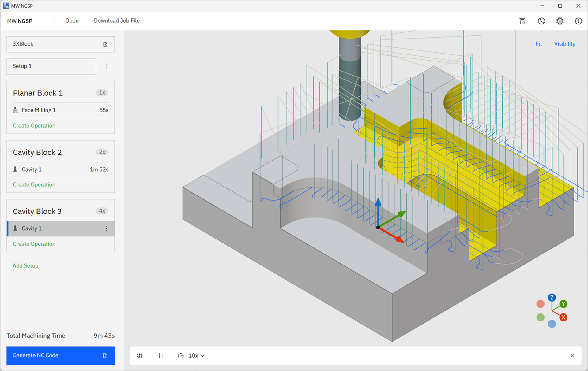Open Setup 1 three-dot menu
This screenshot has width=588, height=371.
click(x=107, y=66)
